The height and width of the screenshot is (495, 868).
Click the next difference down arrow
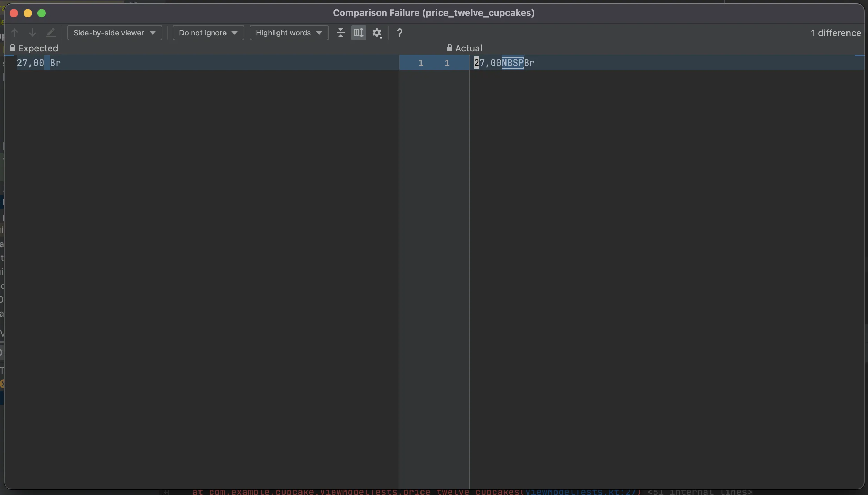[32, 33]
